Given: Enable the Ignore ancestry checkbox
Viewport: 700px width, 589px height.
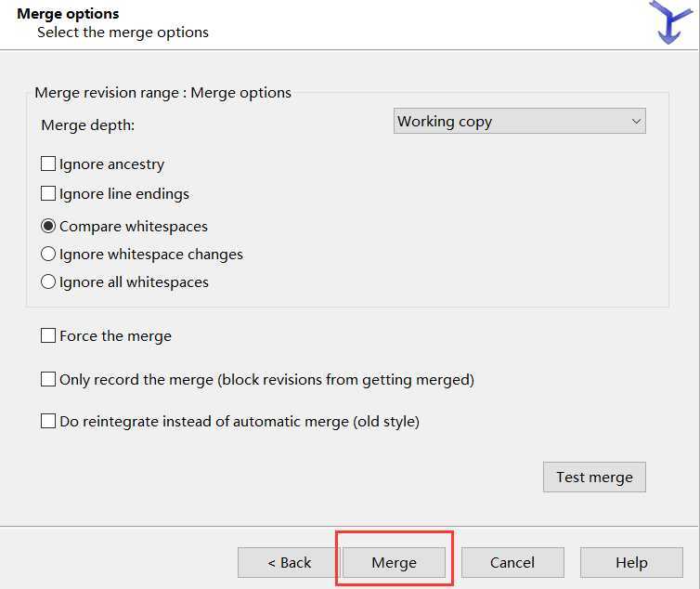Looking at the screenshot, I should (x=48, y=164).
